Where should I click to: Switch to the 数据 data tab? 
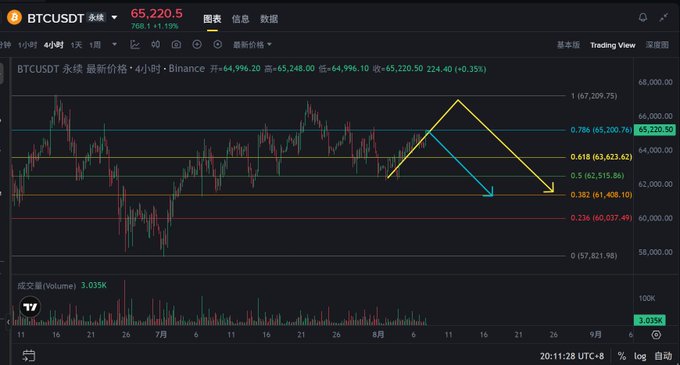(x=269, y=19)
